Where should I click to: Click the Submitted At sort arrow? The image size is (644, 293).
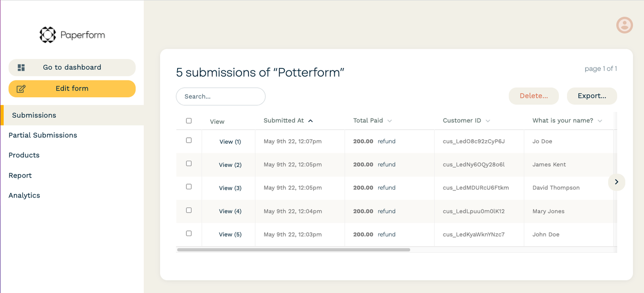[x=310, y=121]
